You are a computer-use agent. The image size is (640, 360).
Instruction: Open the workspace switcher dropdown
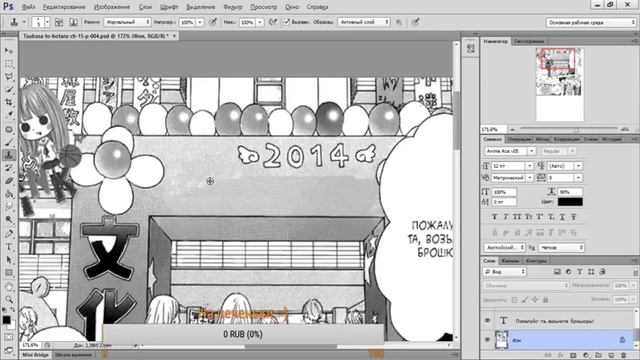pos(591,22)
